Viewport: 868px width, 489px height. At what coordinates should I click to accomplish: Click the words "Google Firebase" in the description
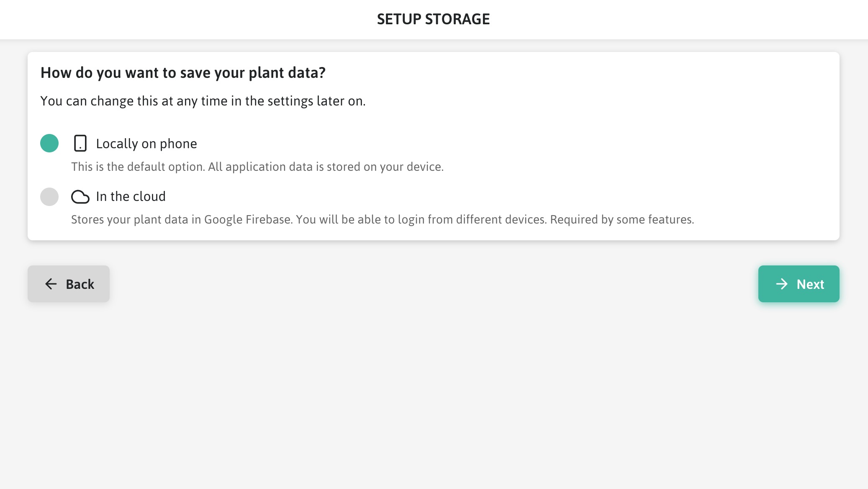(247, 219)
